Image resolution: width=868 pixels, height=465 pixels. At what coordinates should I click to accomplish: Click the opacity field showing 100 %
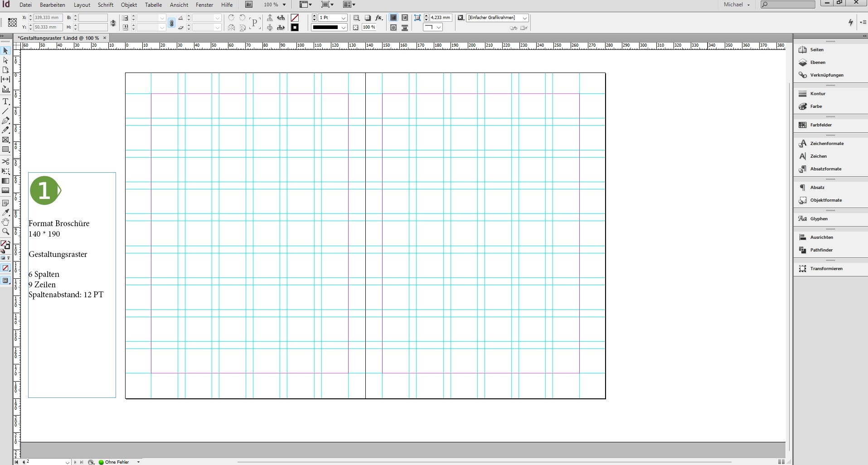pyautogui.click(x=369, y=28)
